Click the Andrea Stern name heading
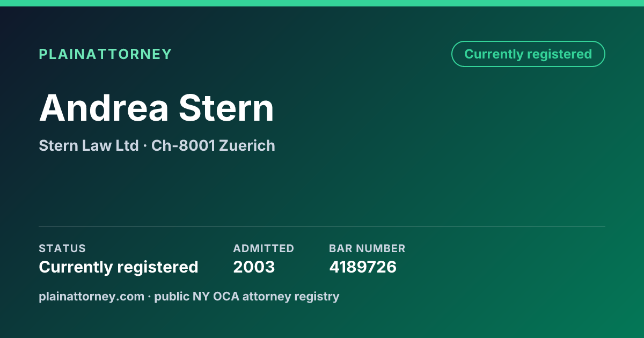The height and width of the screenshot is (338, 644). click(157, 108)
